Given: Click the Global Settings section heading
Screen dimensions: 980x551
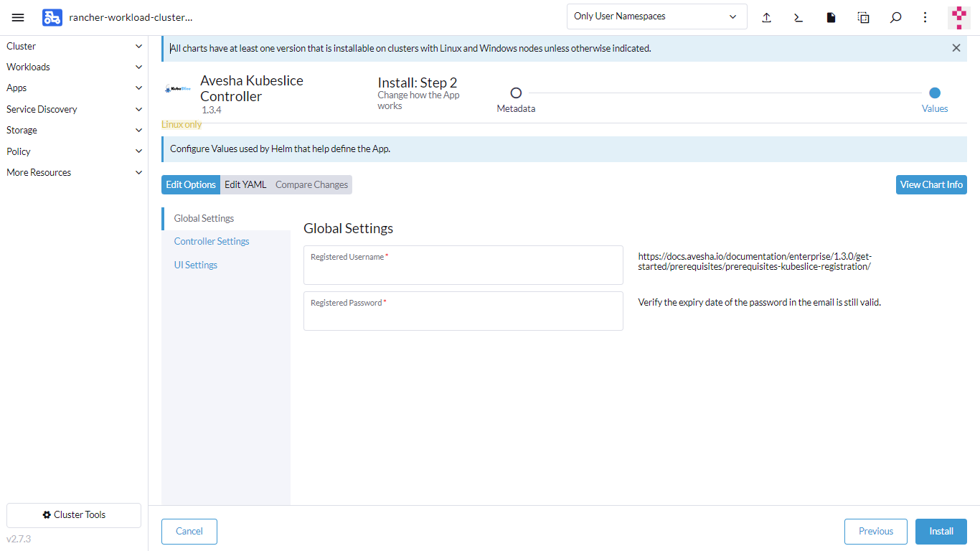Looking at the screenshot, I should 349,228.
